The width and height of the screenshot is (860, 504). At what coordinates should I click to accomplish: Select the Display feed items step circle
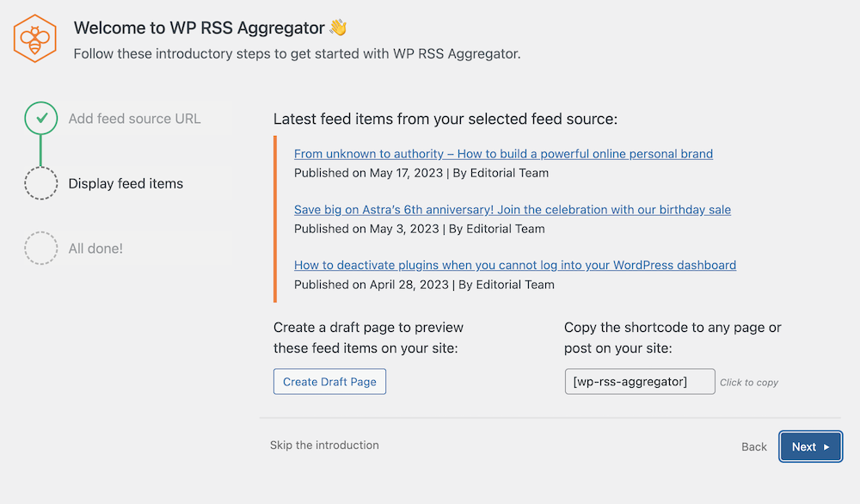click(x=41, y=183)
